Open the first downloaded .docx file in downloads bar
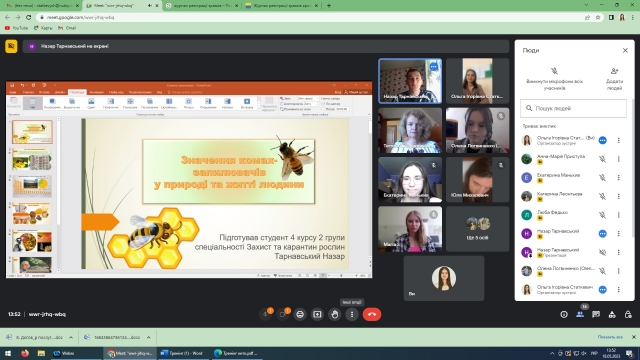Image resolution: width=640 pixels, height=360 pixels. [x=35, y=337]
